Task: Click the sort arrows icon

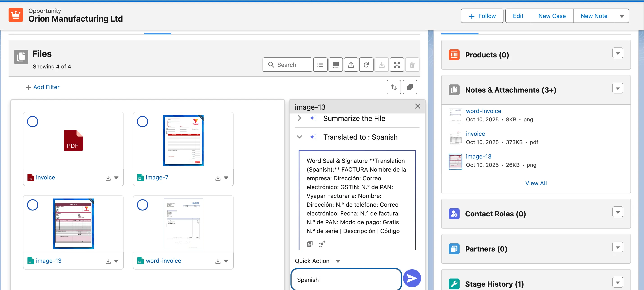Action: click(394, 87)
